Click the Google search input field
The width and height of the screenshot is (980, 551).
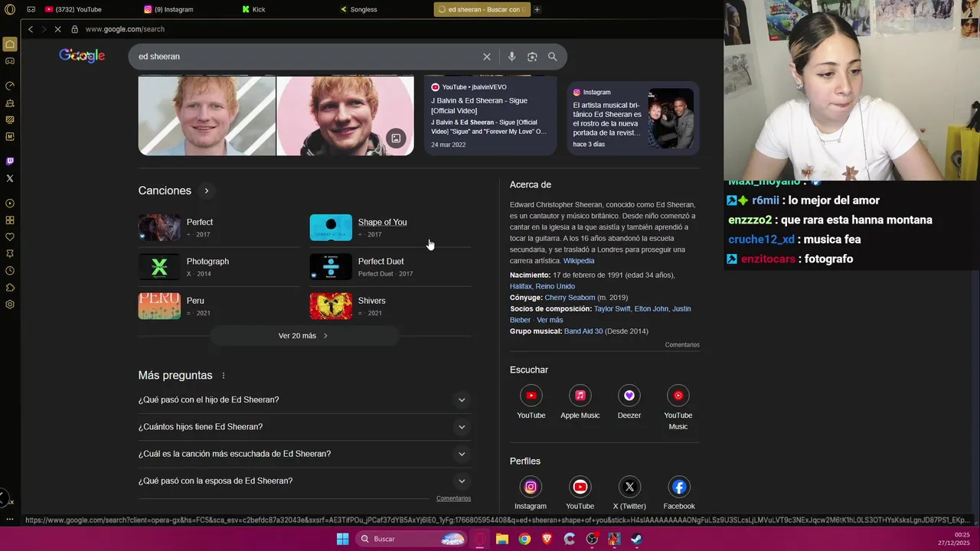pos(306,57)
